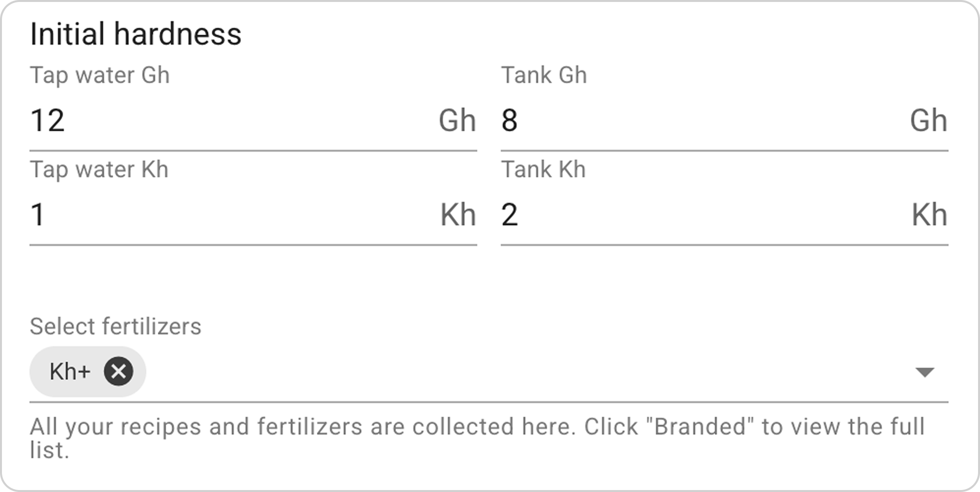Click the Tap water Gh label

pyautogui.click(x=100, y=75)
